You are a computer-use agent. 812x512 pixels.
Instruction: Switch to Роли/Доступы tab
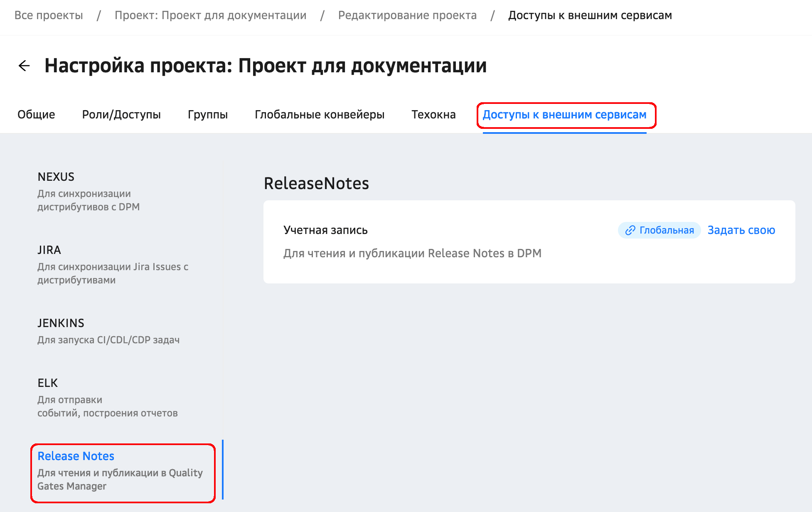coord(121,115)
